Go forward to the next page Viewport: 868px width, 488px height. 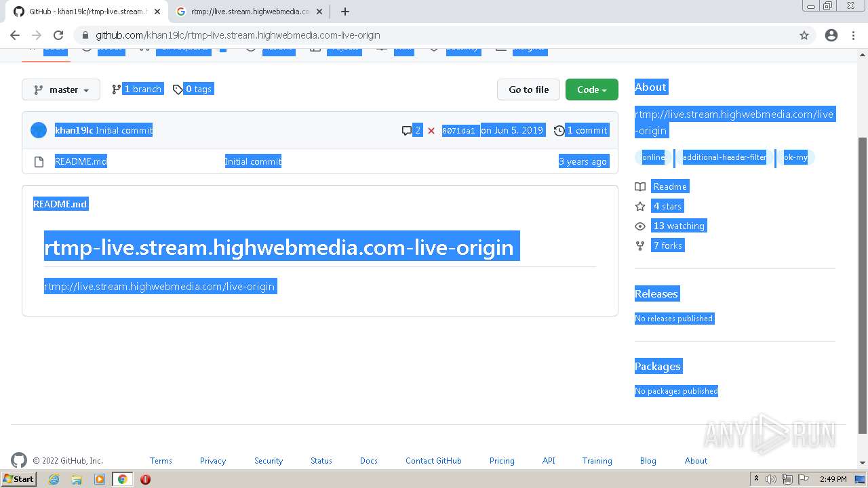click(37, 35)
